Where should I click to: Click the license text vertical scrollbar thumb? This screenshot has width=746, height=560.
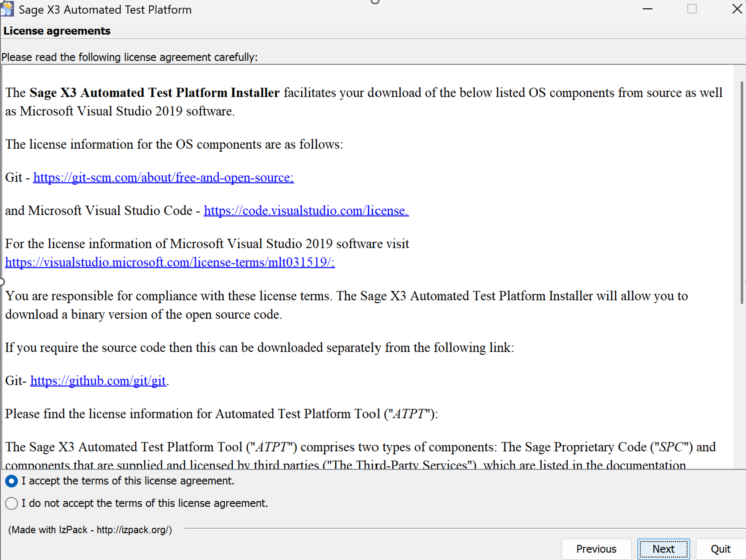742,192
